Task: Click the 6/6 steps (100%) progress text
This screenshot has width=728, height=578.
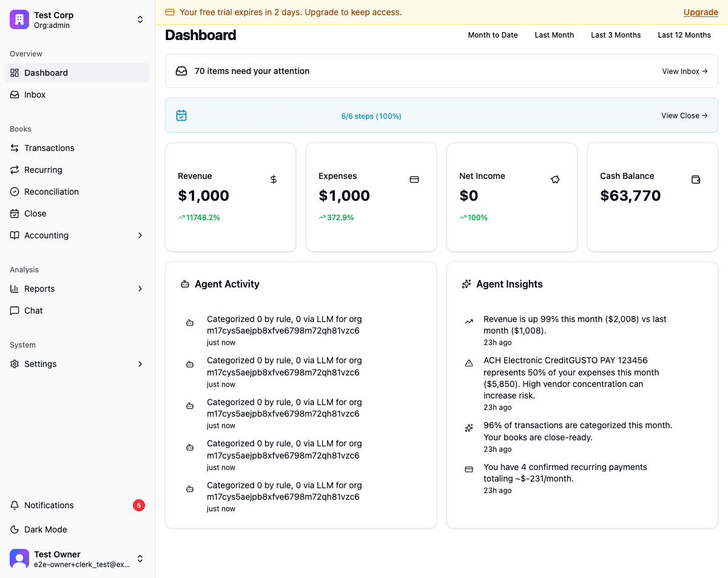Action: click(371, 116)
